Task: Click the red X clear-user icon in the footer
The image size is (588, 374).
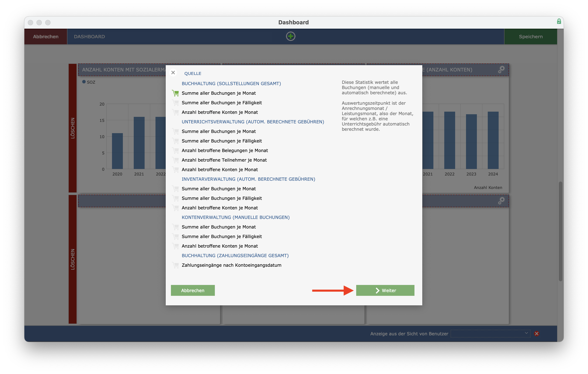Action: pos(536,334)
